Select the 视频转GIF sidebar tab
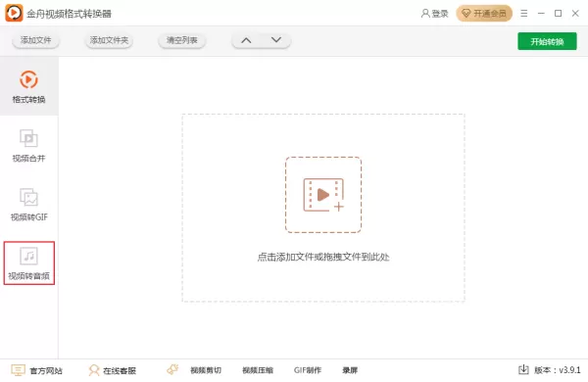588x382 pixels. click(x=28, y=205)
